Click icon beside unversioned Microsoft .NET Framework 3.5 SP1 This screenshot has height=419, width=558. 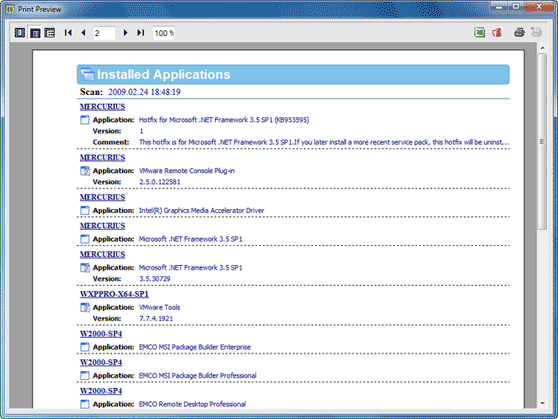point(85,239)
